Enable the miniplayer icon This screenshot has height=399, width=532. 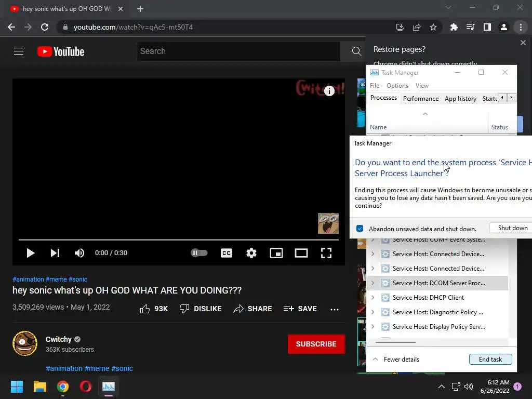pyautogui.click(x=276, y=253)
